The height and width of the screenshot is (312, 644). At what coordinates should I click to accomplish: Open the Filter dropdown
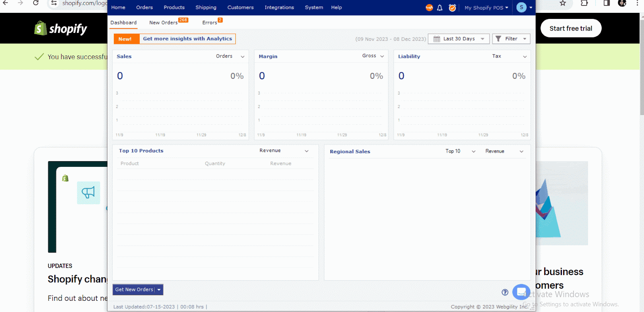tap(511, 39)
